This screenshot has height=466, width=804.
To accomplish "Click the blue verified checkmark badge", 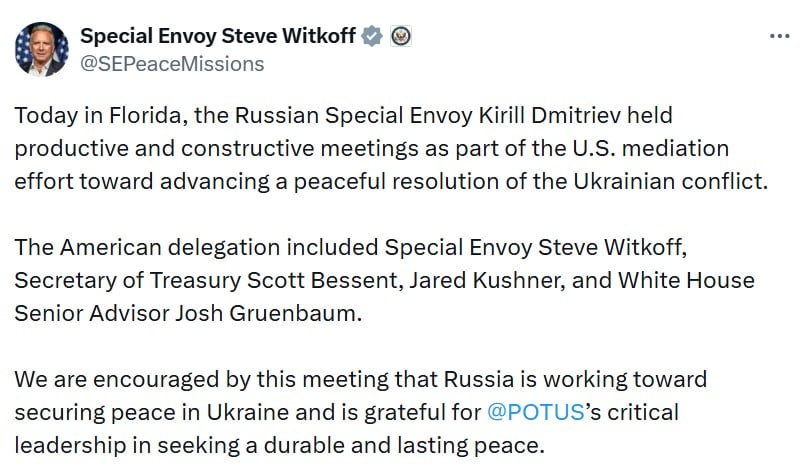I will click(x=372, y=37).
